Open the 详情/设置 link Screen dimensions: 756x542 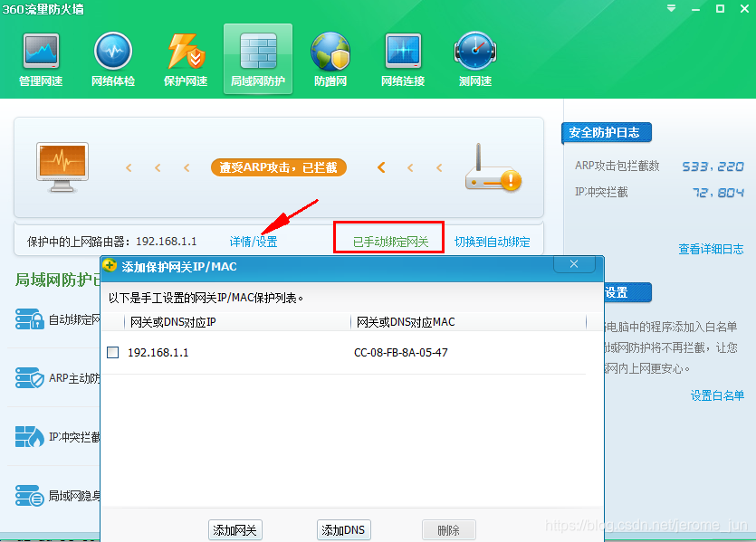tap(254, 242)
